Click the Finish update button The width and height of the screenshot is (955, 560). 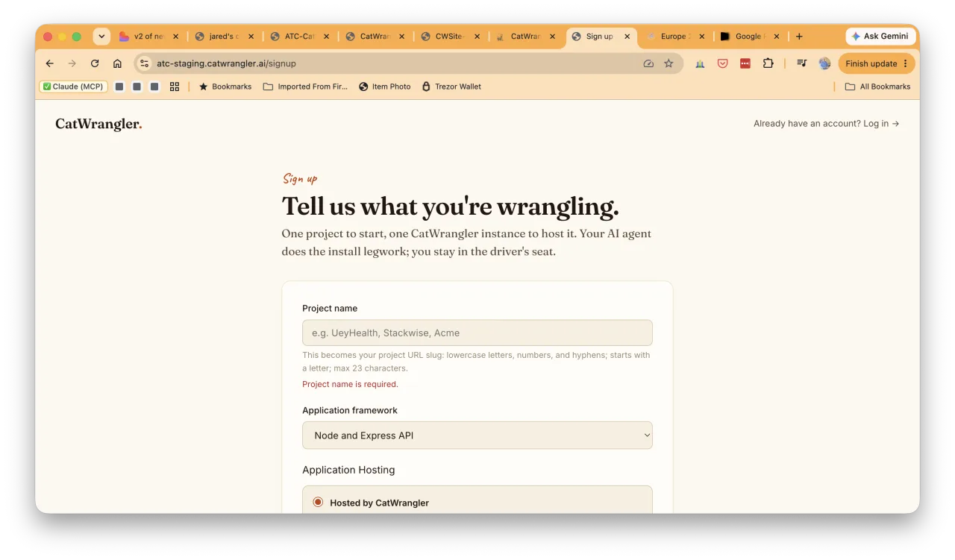877,63
